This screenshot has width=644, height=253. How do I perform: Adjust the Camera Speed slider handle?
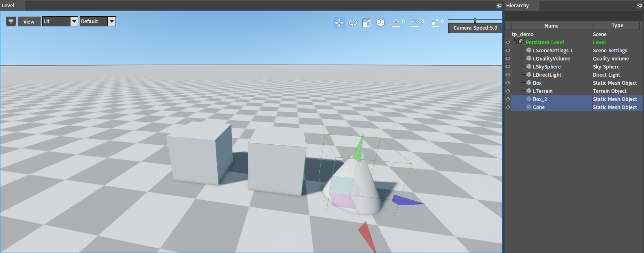point(475,20)
